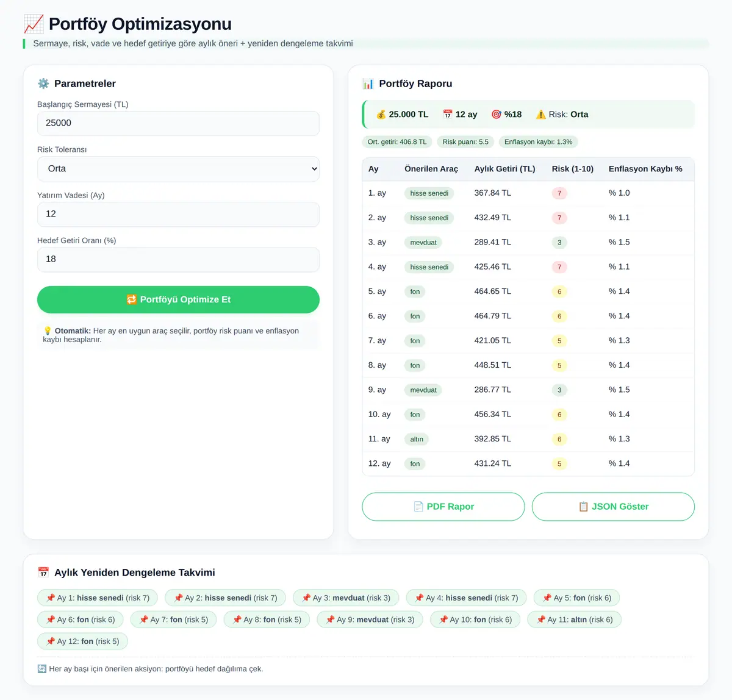Click the money bag icon near 25.000 TL
The image size is (732, 700).
tap(381, 114)
